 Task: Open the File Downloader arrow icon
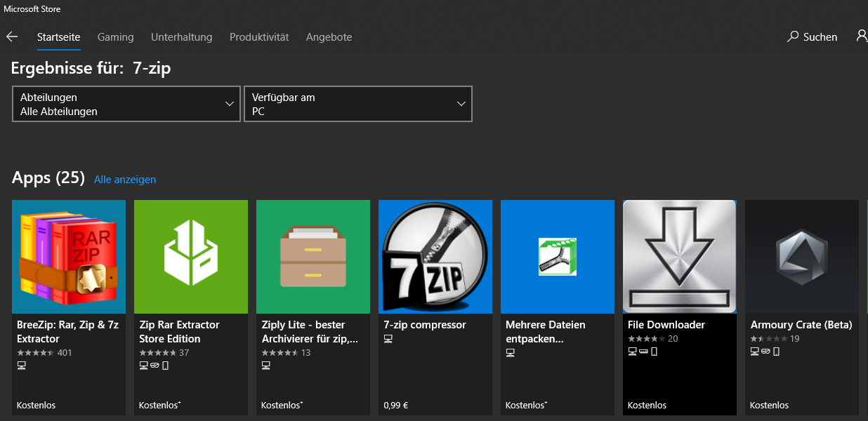pos(680,257)
